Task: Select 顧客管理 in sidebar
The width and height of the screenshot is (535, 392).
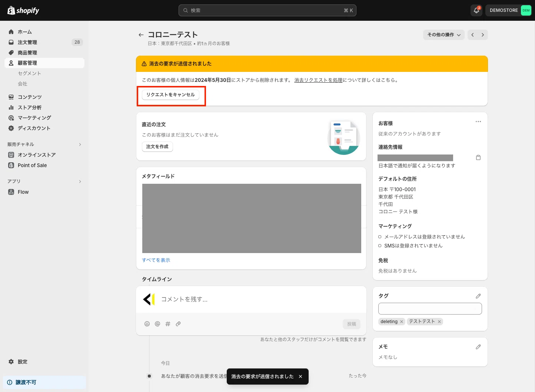Action: click(x=44, y=63)
